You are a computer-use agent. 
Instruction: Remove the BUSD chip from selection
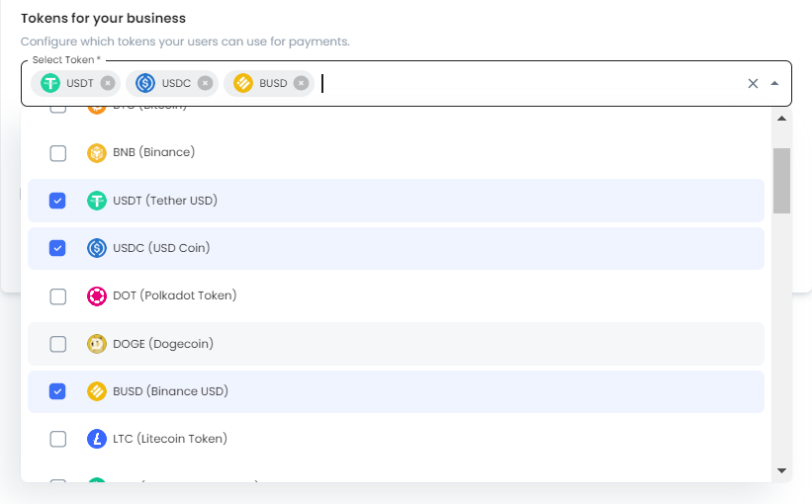pyautogui.click(x=301, y=83)
